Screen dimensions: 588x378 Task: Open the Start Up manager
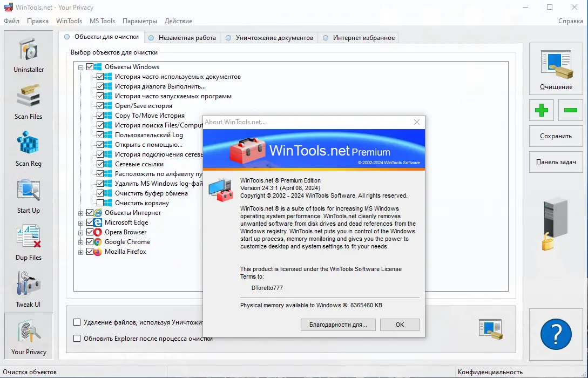click(x=29, y=195)
